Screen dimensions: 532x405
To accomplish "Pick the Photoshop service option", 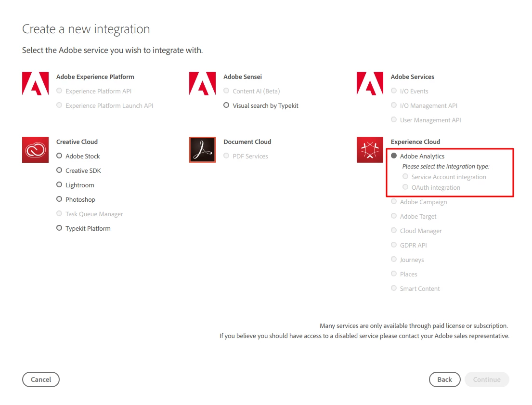I will [x=59, y=199].
